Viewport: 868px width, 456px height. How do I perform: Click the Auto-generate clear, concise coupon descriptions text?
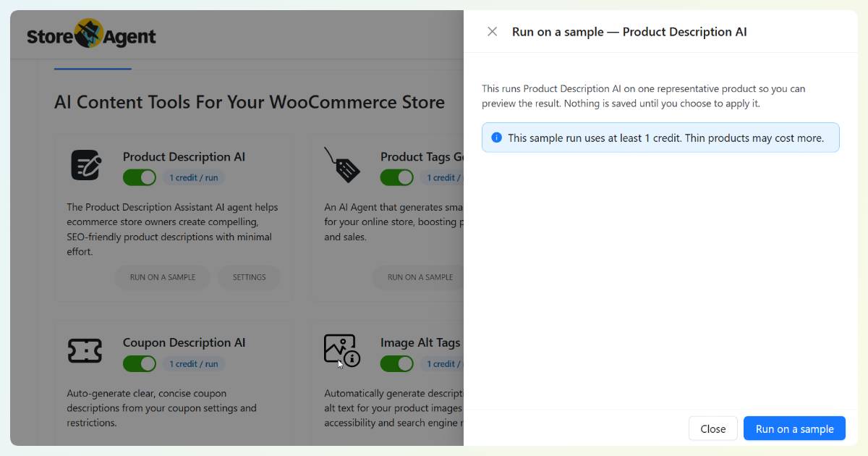tap(161, 408)
